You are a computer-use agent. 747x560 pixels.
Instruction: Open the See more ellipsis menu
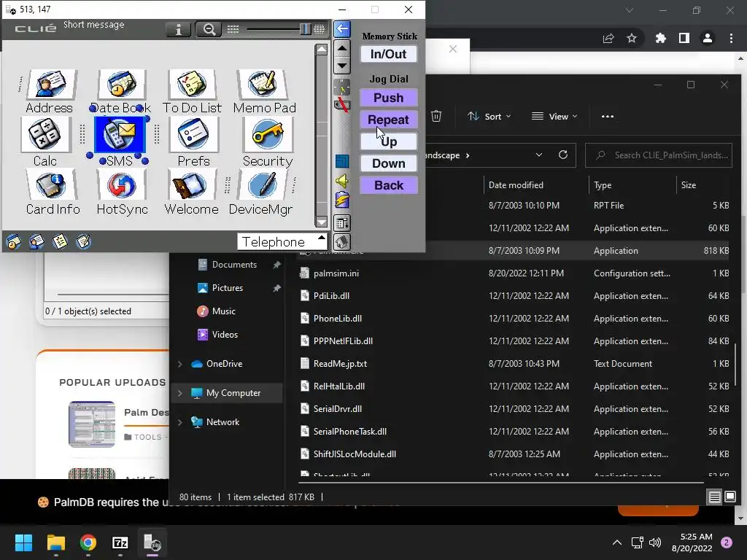tap(608, 116)
